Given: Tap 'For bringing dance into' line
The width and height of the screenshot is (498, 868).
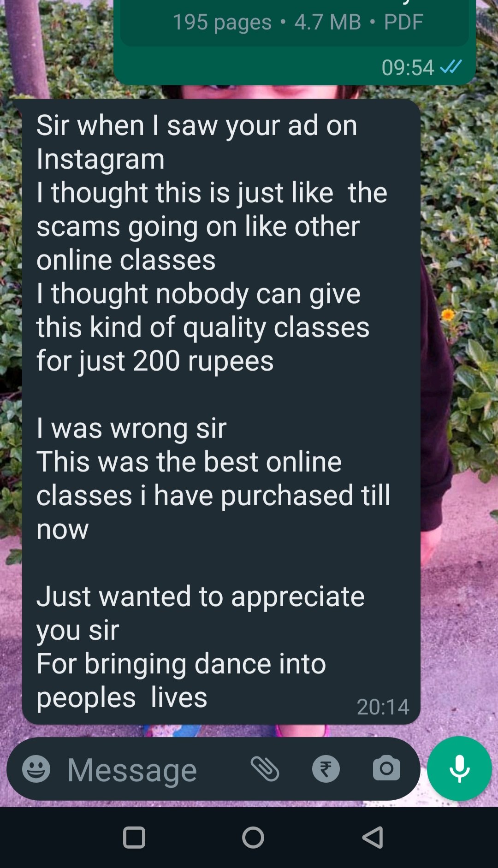Looking at the screenshot, I should coord(181,663).
